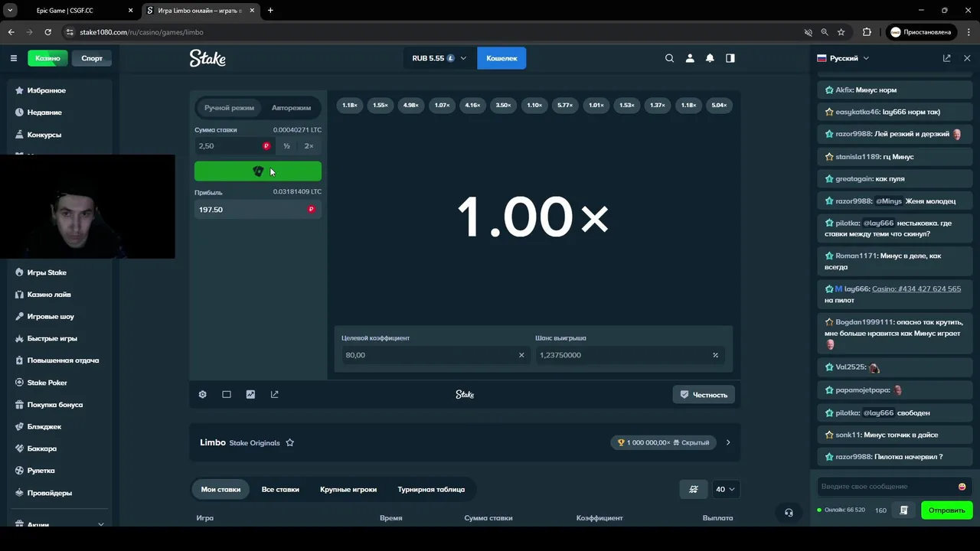This screenshot has width=980, height=551.
Task: Open the 40 rows per page dropdown
Action: (725, 489)
